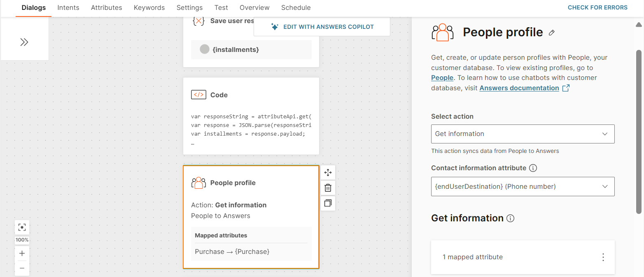Go to the Keywords tab
Screen dimensions: 644x277
click(x=149, y=7)
